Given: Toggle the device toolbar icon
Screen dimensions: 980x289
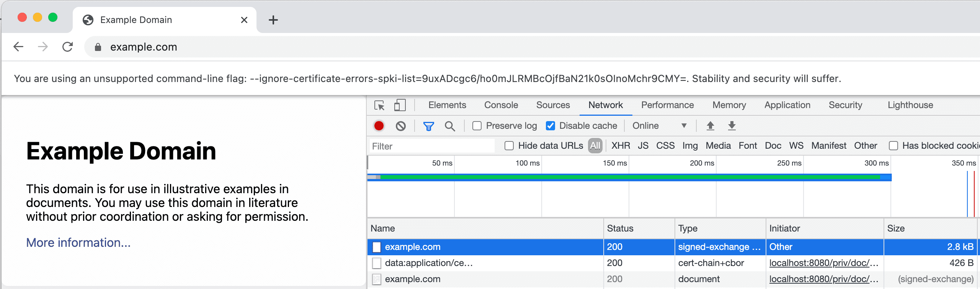Looking at the screenshot, I should point(400,105).
